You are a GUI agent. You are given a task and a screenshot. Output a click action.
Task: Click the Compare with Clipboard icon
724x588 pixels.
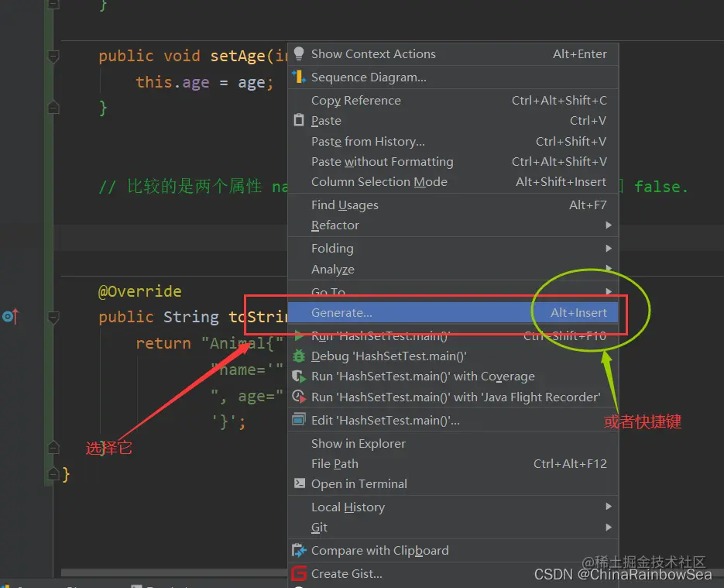(299, 550)
